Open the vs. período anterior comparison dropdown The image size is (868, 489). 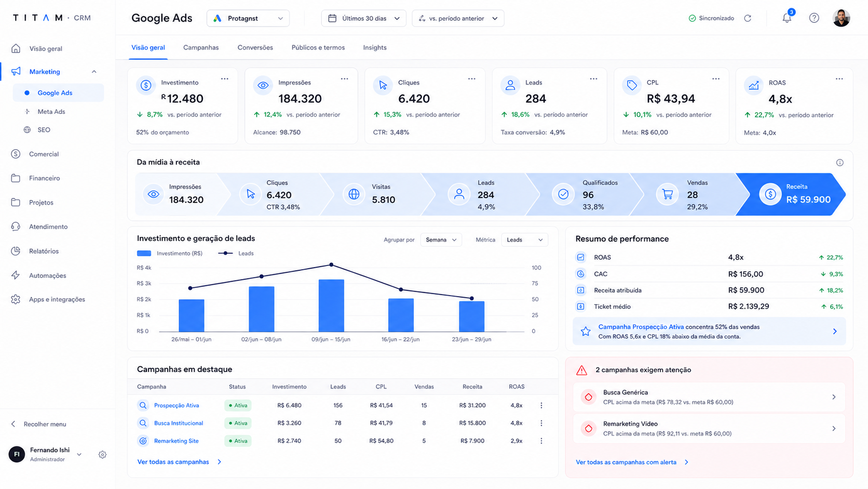458,18
